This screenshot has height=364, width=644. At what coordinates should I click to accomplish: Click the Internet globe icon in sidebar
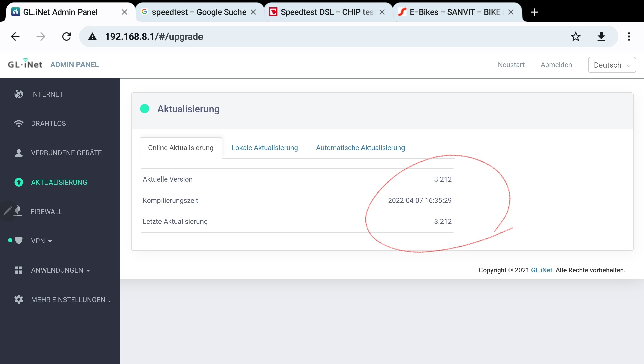tap(19, 94)
